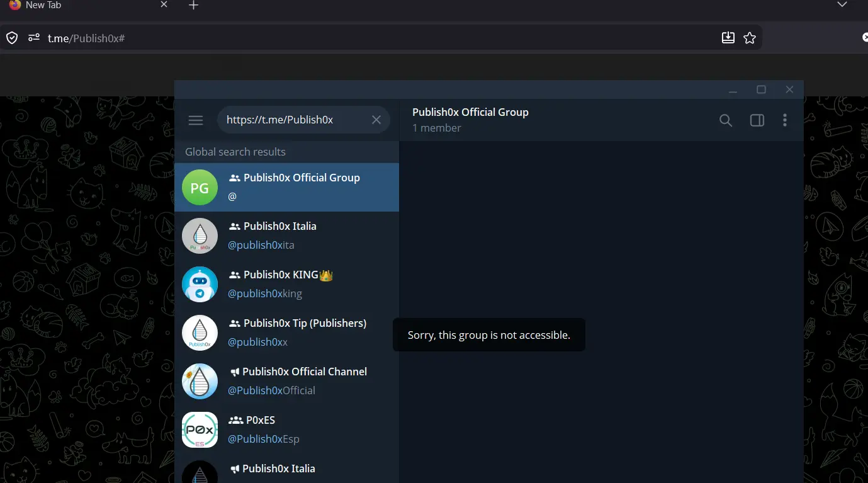Click the @Publish0xOfficial username
868x483 pixels.
click(271, 390)
